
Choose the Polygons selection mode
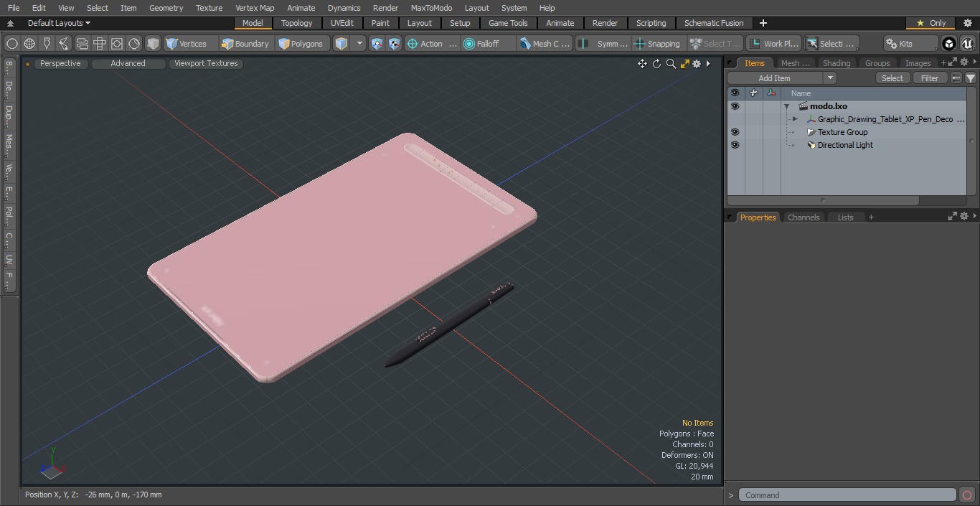click(301, 44)
